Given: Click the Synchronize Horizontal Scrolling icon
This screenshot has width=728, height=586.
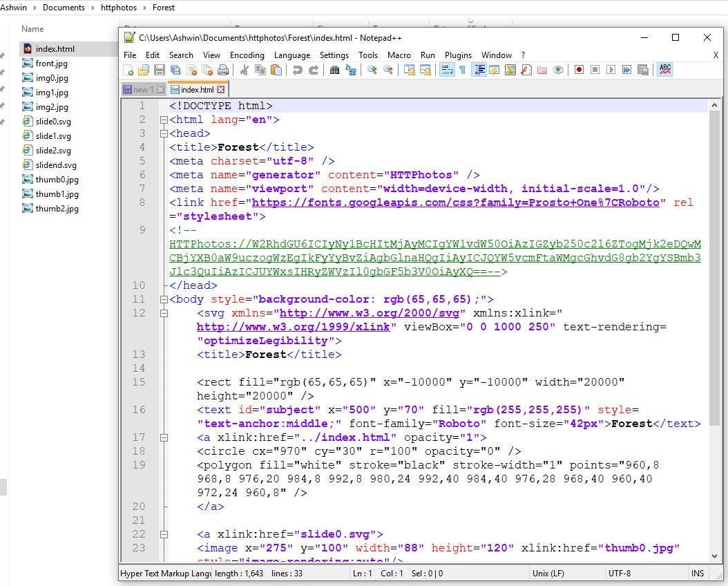Looking at the screenshot, I should tap(425, 70).
